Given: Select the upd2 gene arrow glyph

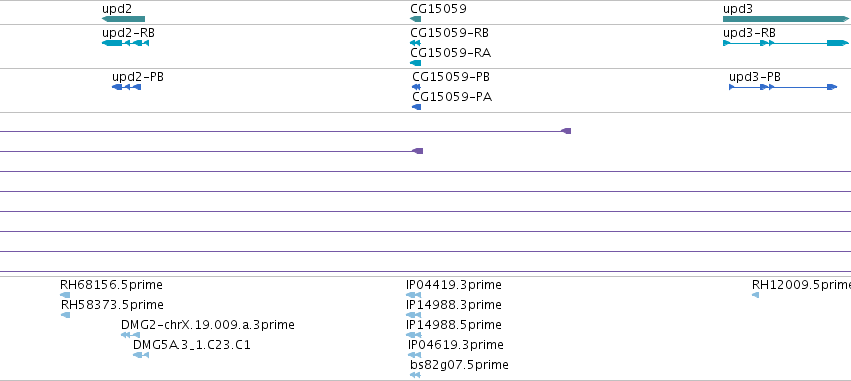Looking at the screenshot, I should (123, 19).
